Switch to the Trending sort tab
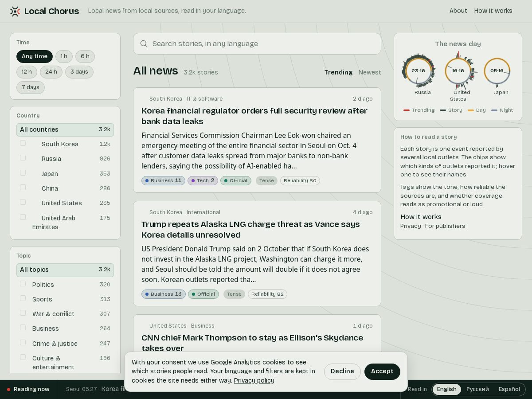Image resolution: width=532 pixels, height=399 pixels. tap(338, 72)
